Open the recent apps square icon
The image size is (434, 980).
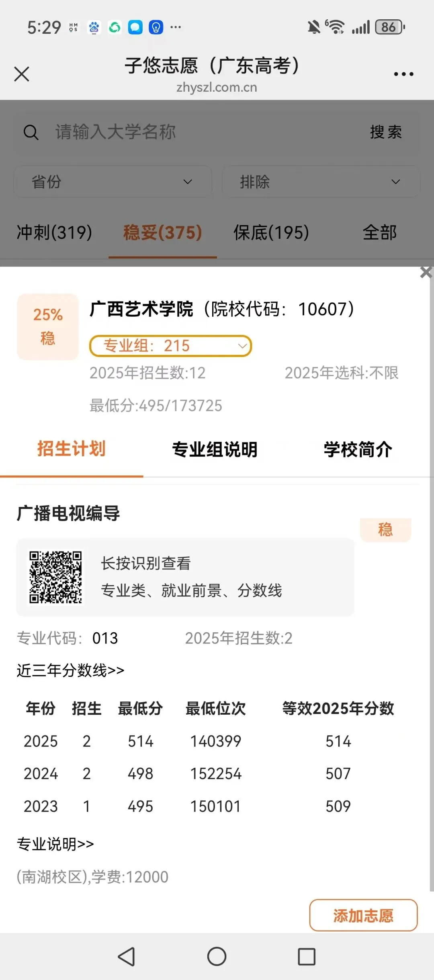pyautogui.click(x=307, y=956)
